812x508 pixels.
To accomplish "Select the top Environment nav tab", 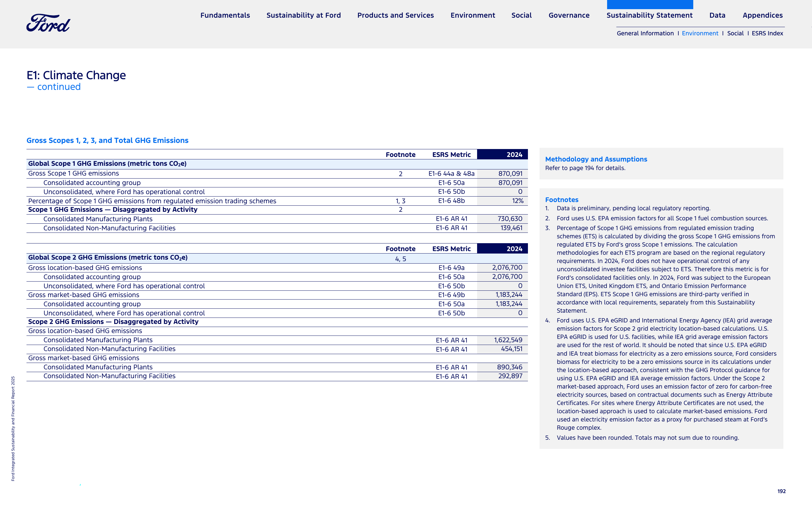I will coord(473,16).
